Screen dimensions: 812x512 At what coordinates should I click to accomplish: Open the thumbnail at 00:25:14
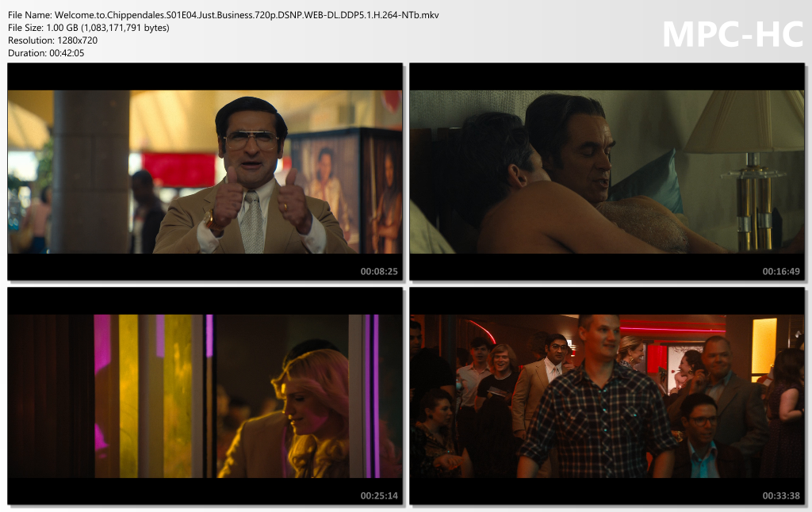click(205, 396)
